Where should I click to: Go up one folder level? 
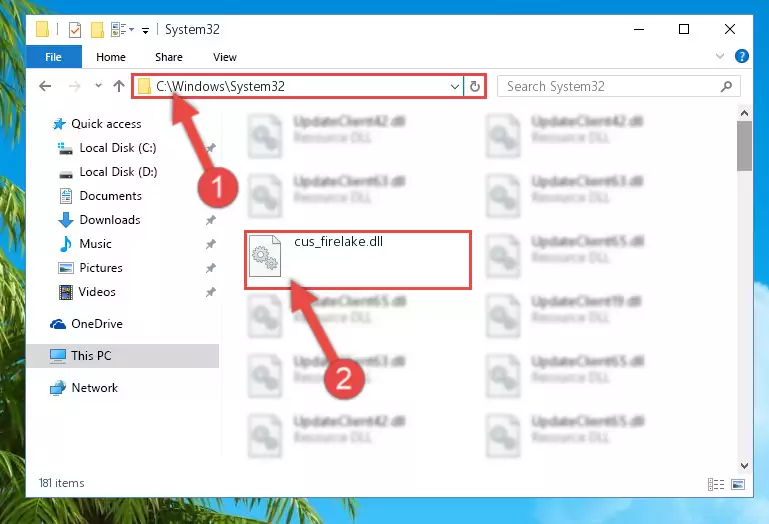pos(119,86)
